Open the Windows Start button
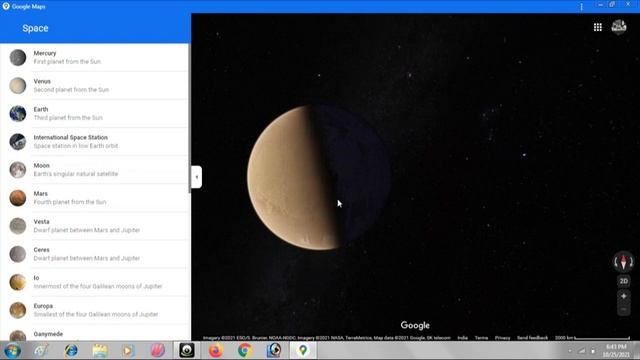Image resolution: width=640 pixels, height=360 pixels. tap(13, 351)
